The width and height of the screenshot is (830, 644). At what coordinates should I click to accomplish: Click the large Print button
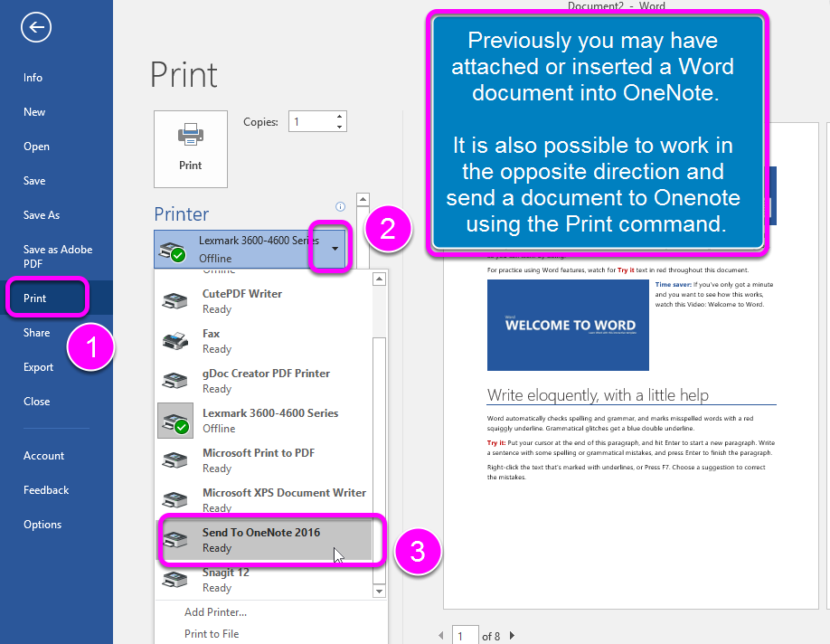(191, 149)
